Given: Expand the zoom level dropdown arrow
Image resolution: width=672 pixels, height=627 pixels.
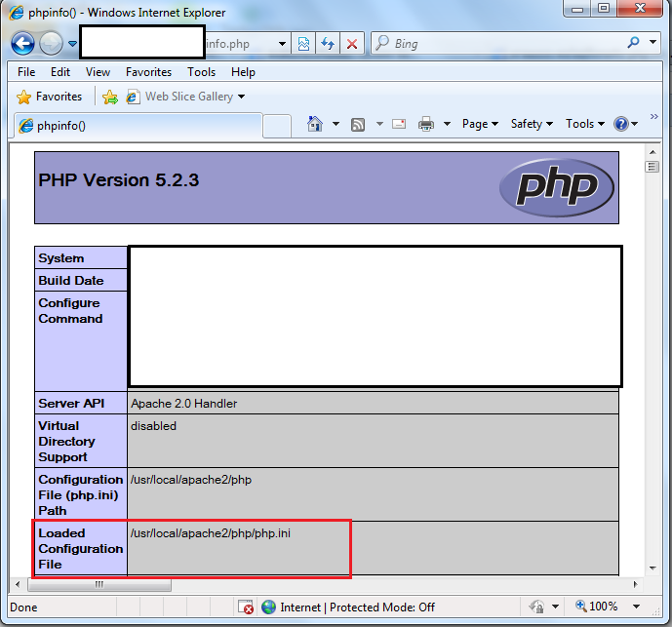Looking at the screenshot, I should [x=637, y=607].
